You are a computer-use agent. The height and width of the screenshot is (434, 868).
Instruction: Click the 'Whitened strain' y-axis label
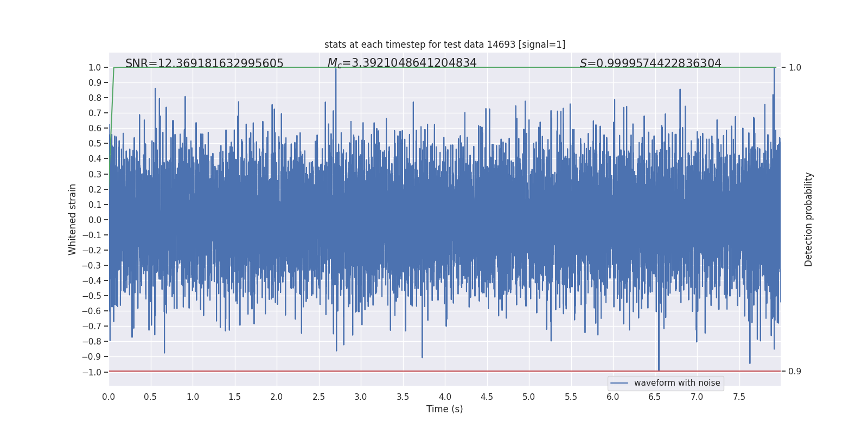73,219
